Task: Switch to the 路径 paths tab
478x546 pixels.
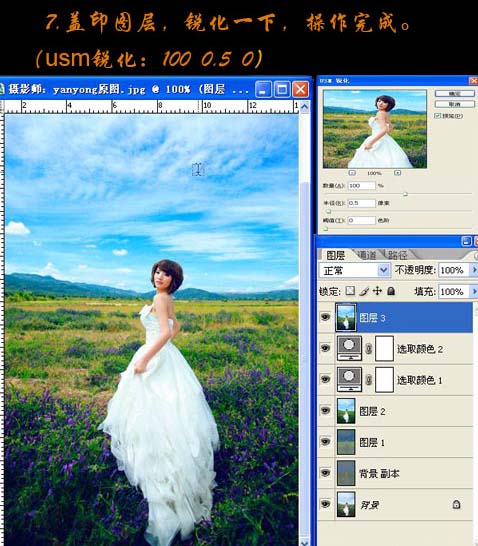Action: [x=398, y=255]
